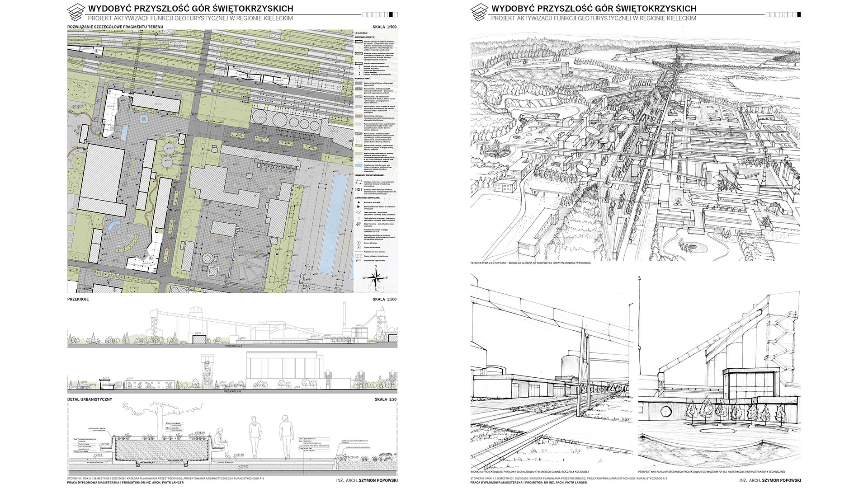
Task: Click the DETAL URBANISTYCZNY heading
Action: tap(90, 399)
